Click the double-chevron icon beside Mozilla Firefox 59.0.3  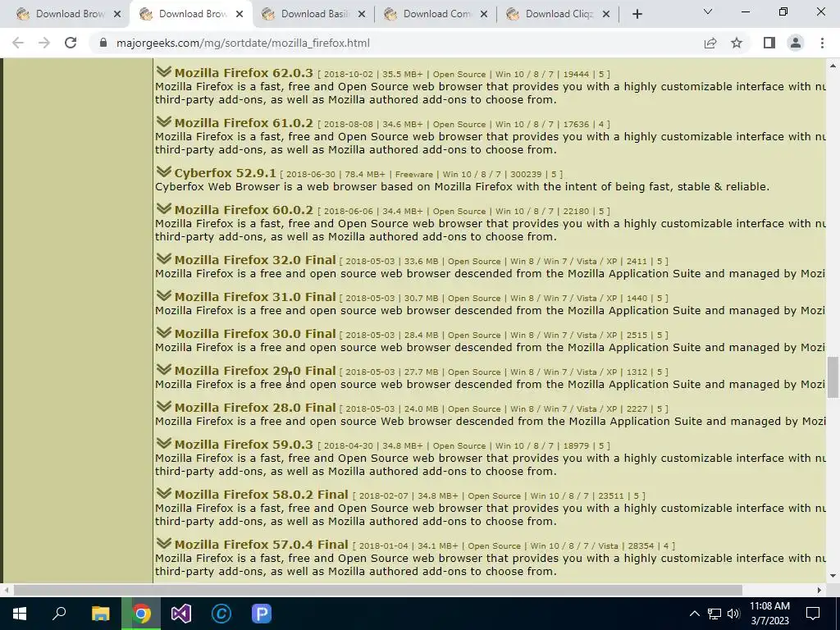164,444
